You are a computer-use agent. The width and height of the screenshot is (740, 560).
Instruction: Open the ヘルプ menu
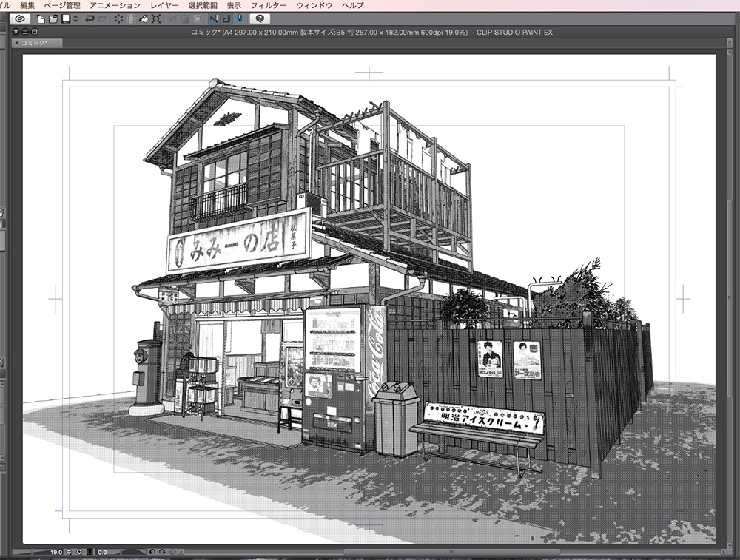(352, 5)
